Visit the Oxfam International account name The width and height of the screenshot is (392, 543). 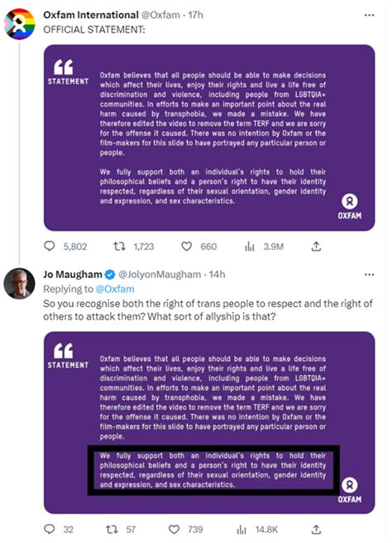tap(91, 15)
